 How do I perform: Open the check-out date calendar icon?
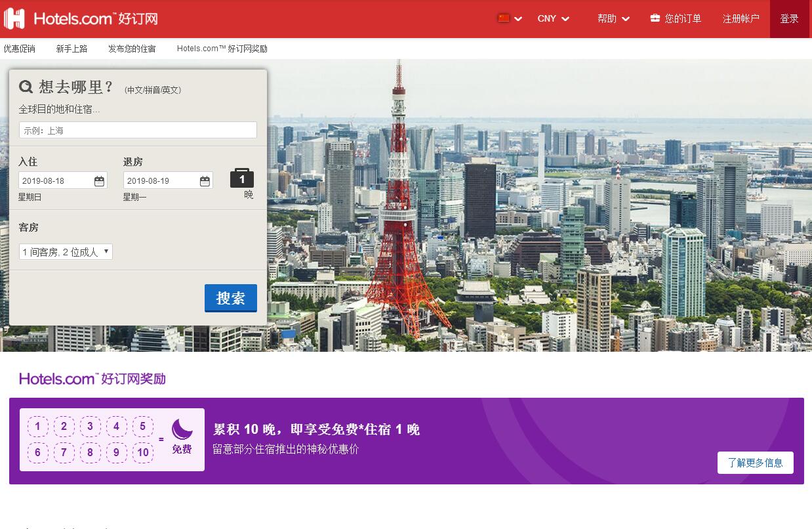pos(205,181)
